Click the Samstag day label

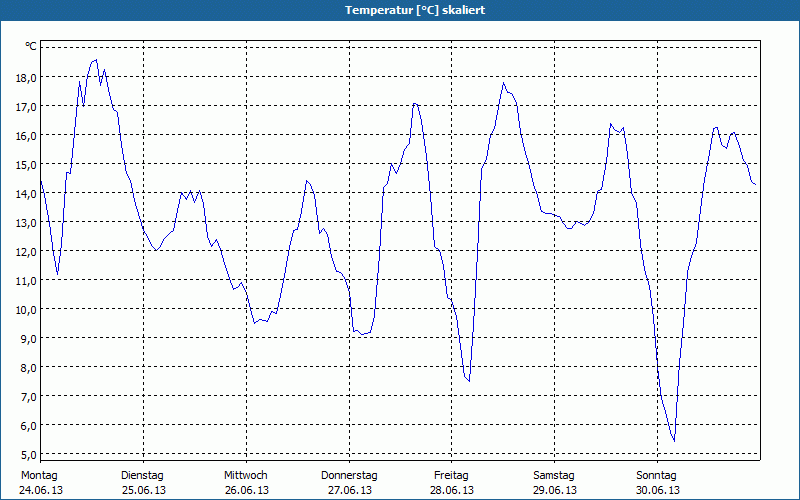pyautogui.click(x=554, y=476)
